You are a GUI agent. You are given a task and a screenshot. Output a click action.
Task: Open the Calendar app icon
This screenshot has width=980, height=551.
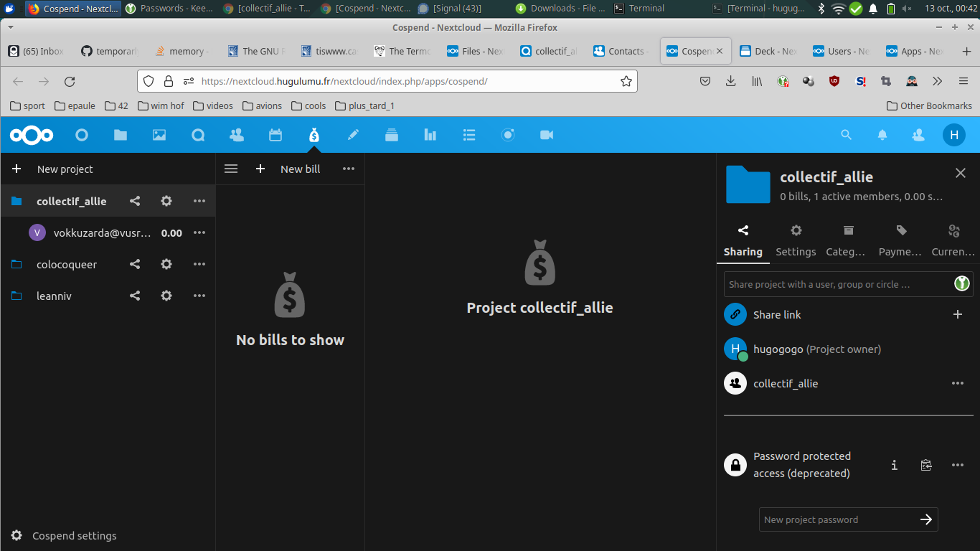coord(275,135)
